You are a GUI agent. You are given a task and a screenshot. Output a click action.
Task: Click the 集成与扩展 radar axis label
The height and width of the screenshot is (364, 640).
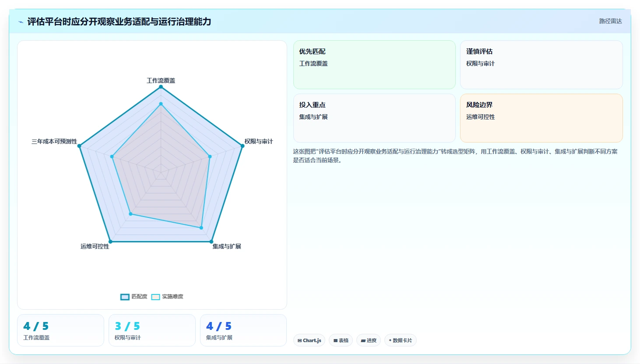point(227,246)
